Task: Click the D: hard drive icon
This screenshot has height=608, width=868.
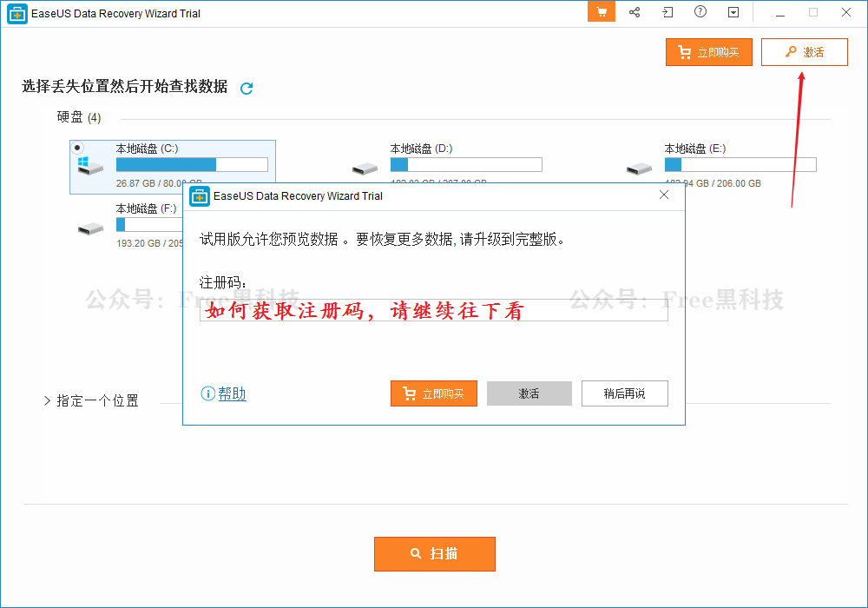Action: coord(365,169)
